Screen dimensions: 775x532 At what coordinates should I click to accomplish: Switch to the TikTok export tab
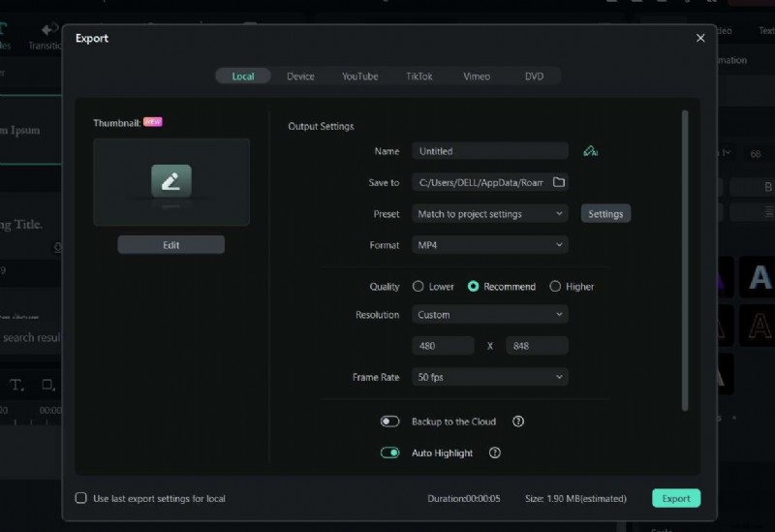click(419, 77)
